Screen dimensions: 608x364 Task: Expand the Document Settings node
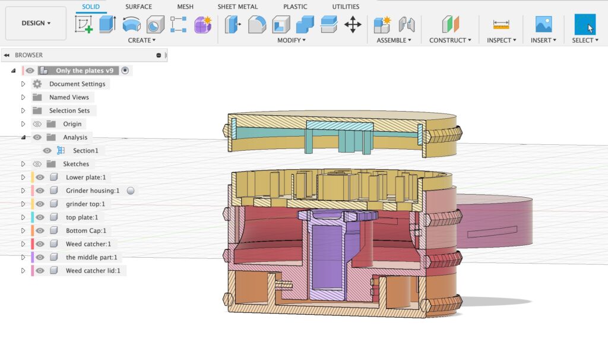pyautogui.click(x=23, y=84)
